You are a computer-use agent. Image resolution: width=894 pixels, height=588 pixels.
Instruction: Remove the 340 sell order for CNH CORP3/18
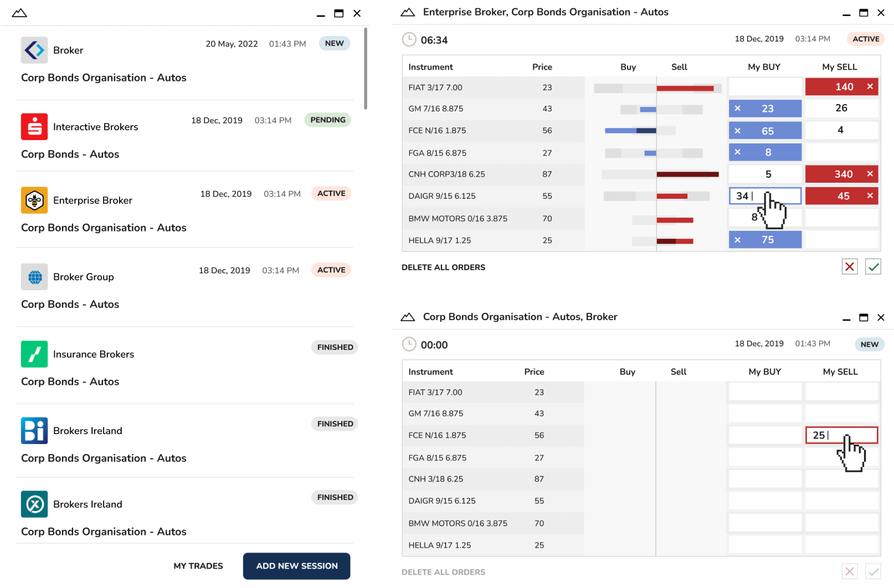click(x=870, y=174)
